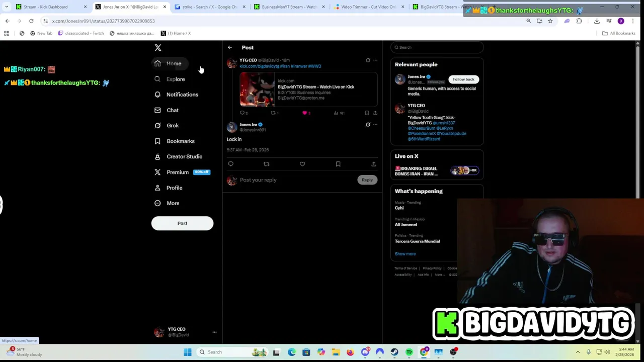Click the X Search box

(x=437, y=47)
